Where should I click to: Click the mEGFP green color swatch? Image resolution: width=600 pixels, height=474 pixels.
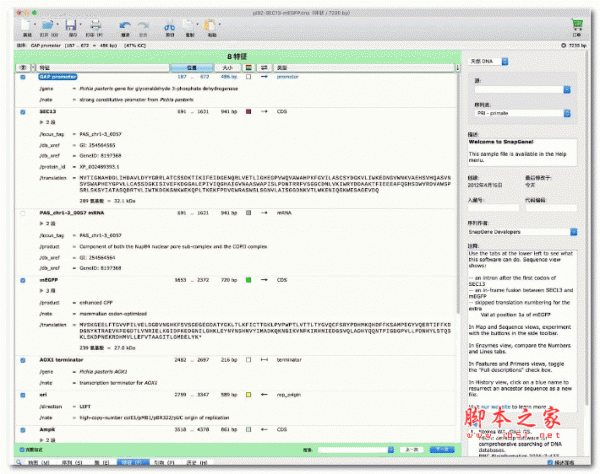248,280
